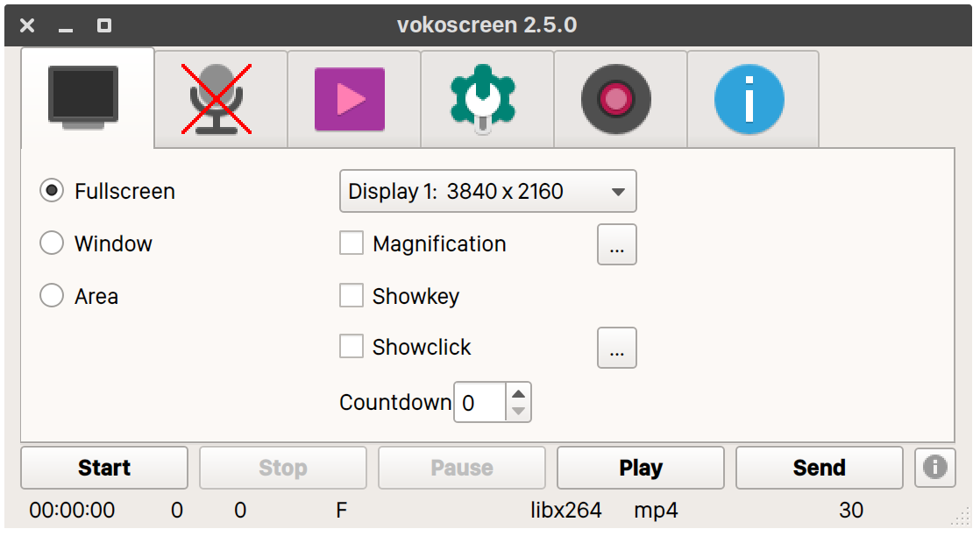This screenshot has width=980, height=536.
Task: Expand the Display 1 resolution dropdown
Action: (487, 192)
